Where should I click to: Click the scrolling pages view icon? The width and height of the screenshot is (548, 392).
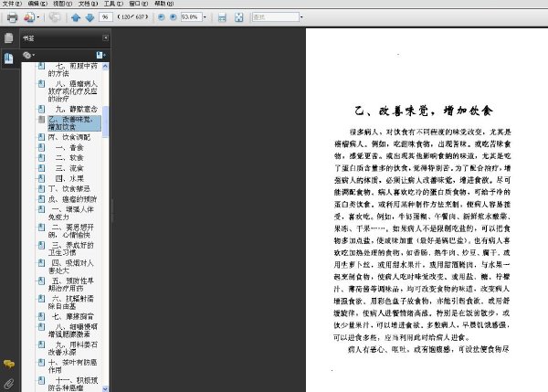tap(222, 17)
